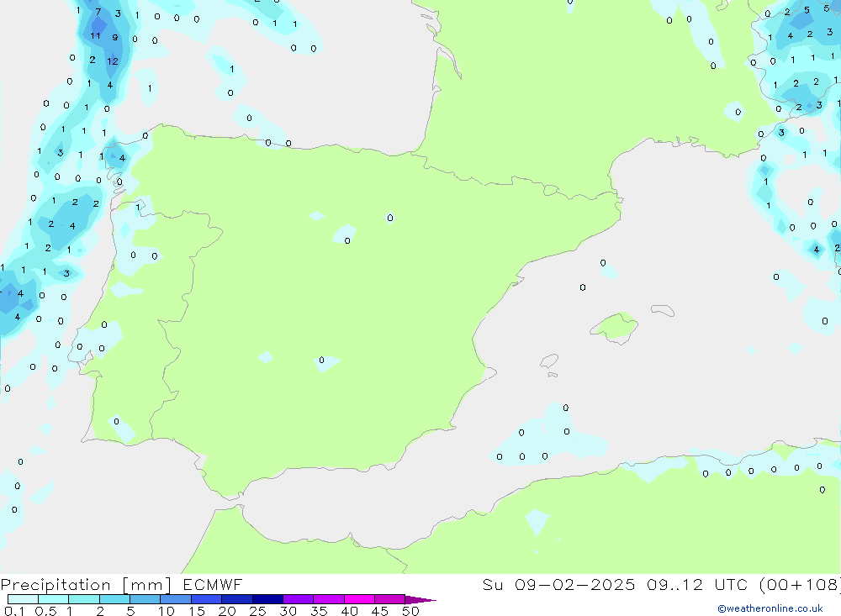Click the "ECMWF" model label
Screen dimensions: 841x616
pyautogui.click(x=213, y=584)
